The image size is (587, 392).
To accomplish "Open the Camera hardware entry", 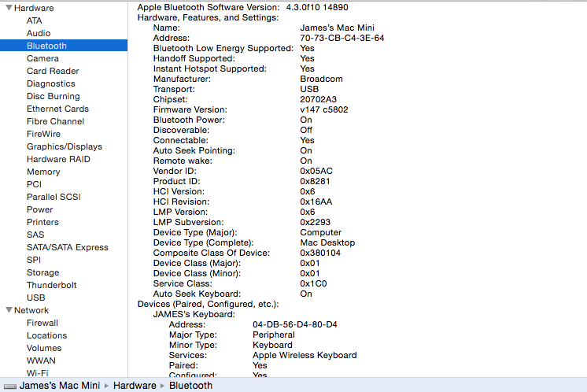I will [x=42, y=58].
